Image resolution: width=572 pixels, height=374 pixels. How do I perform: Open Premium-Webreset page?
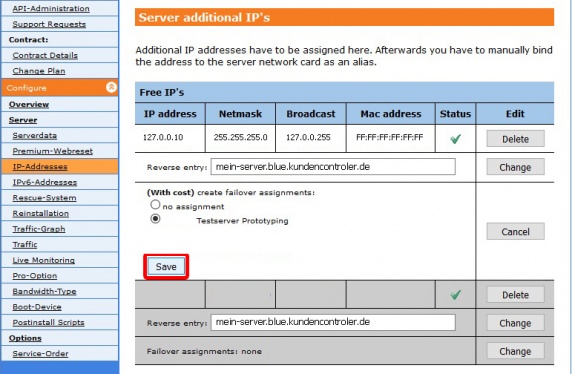click(x=53, y=151)
